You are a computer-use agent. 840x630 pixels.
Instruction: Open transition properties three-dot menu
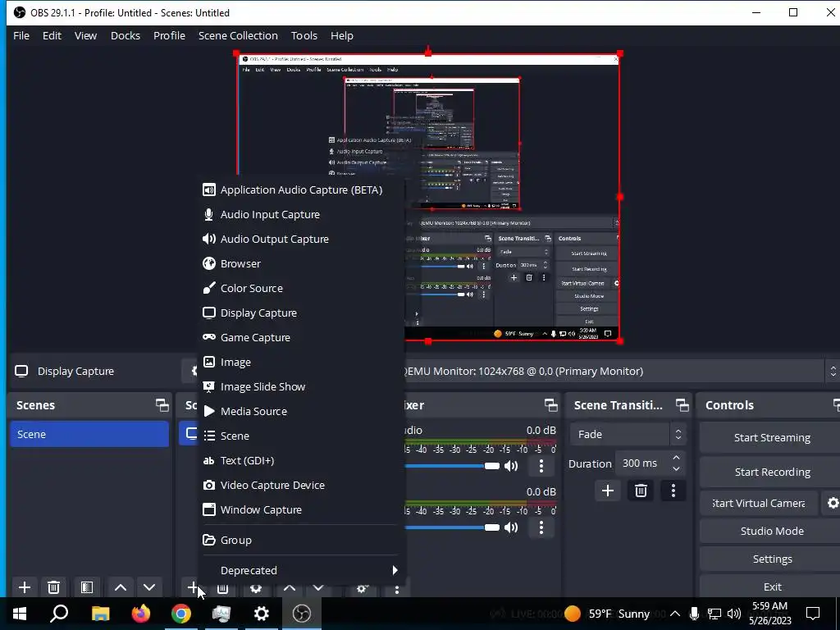click(x=673, y=491)
